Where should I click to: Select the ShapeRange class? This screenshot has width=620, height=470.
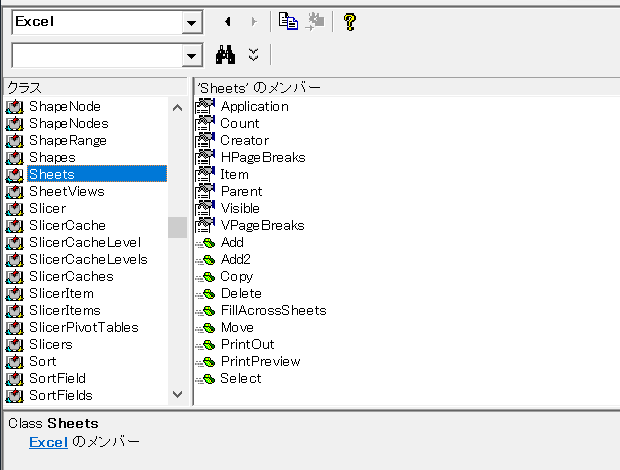pos(68,140)
